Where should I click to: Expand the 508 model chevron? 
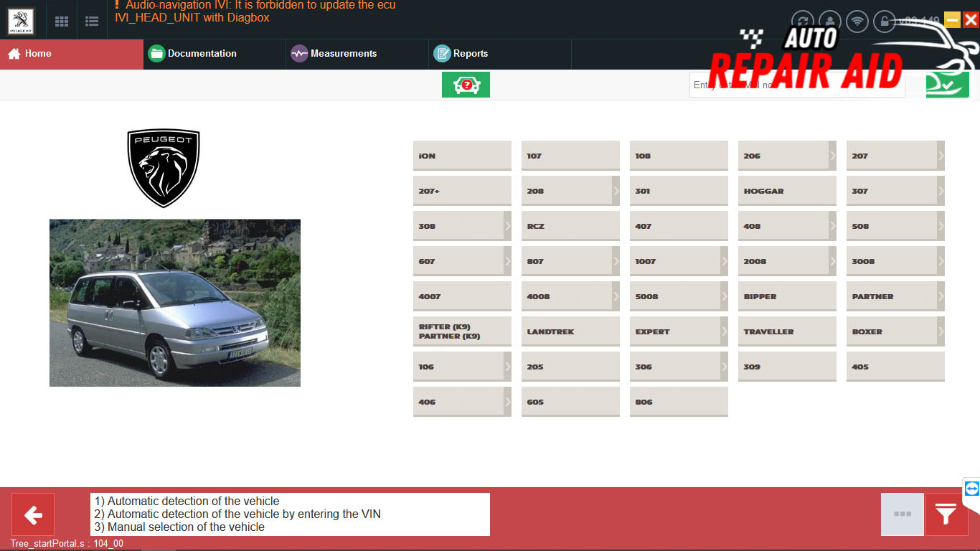pos(941,226)
